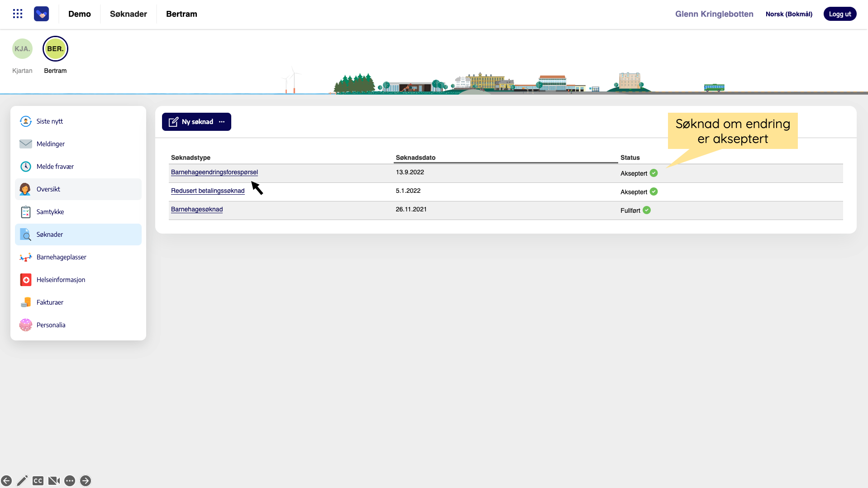Toggle the camera off button

(54, 481)
